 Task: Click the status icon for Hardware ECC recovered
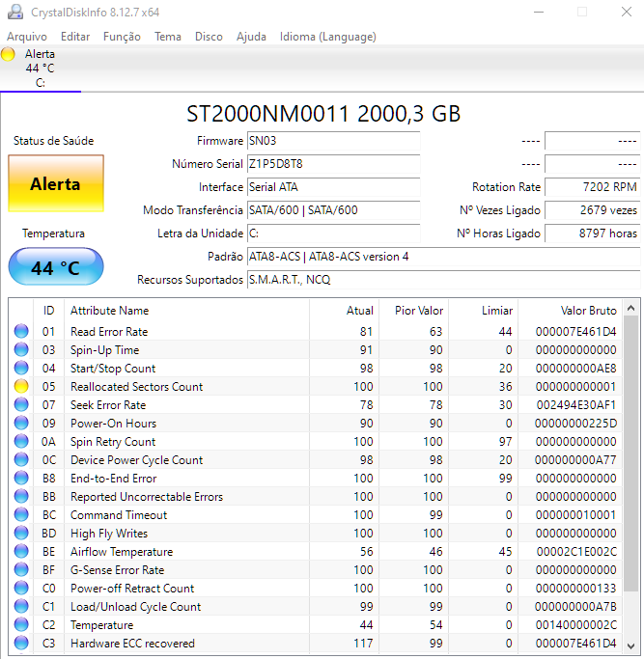(21, 643)
